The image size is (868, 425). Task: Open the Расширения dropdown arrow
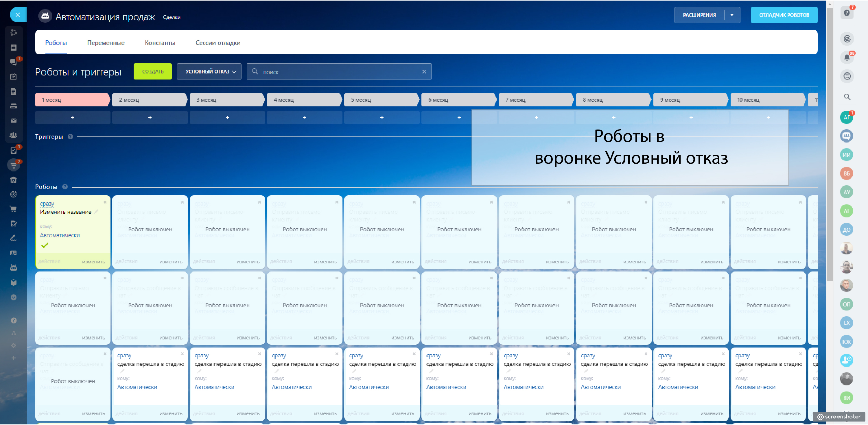tap(731, 15)
